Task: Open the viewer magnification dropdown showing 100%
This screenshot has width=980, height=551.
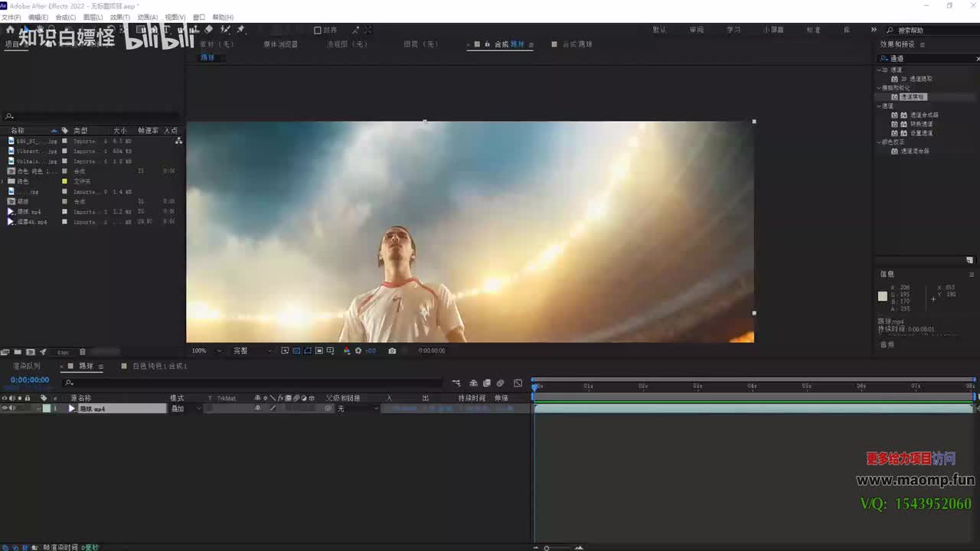Action: tap(206, 350)
